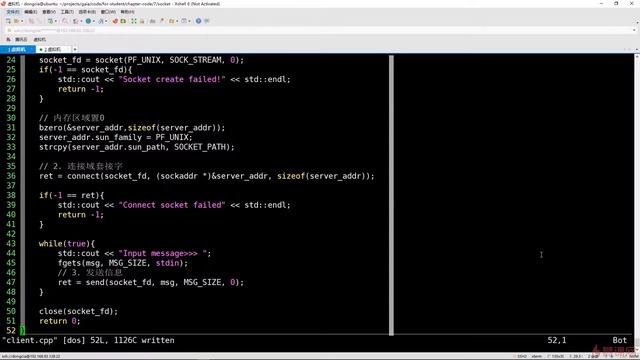640x360 pixels.
Task: Click the highlight pen toolbar icon
Action: (162, 21)
